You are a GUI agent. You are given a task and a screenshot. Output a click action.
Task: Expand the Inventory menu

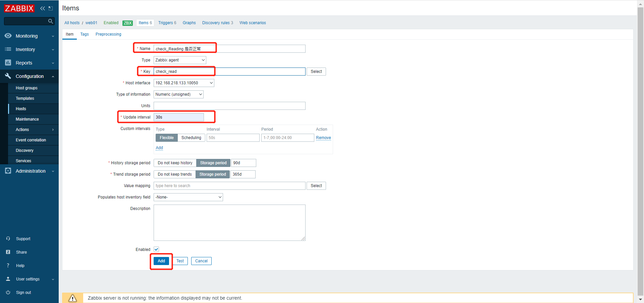pos(53,49)
